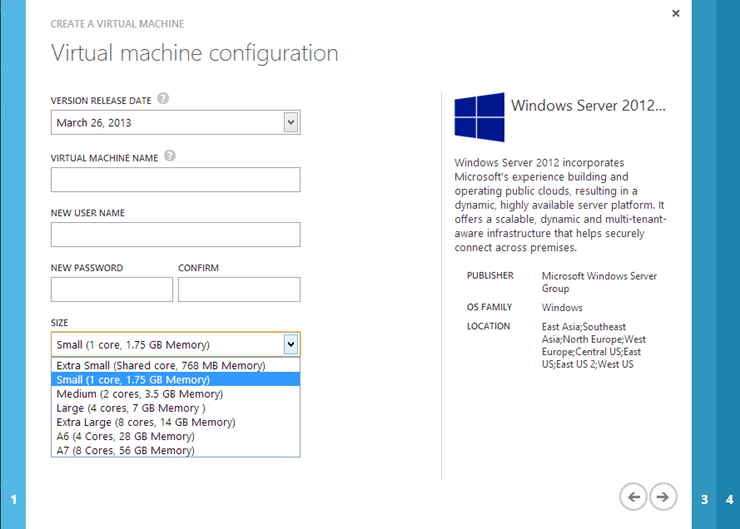Click the OS Family value Windows
The width and height of the screenshot is (740, 529).
point(562,308)
